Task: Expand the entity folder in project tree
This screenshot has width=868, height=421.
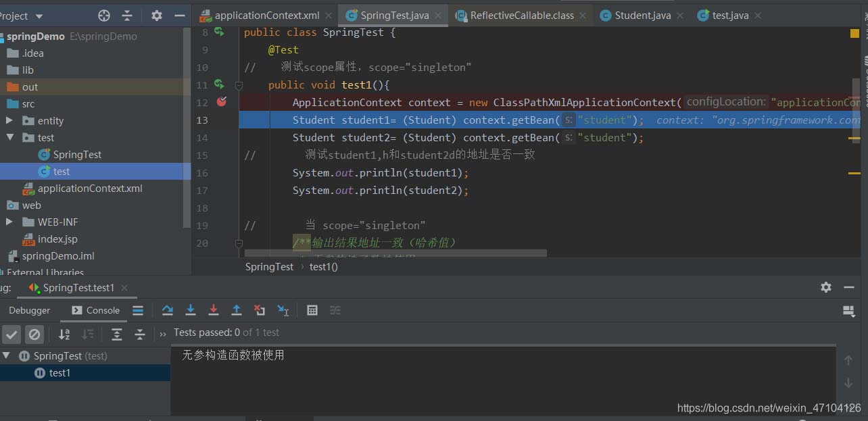Action: [9, 120]
